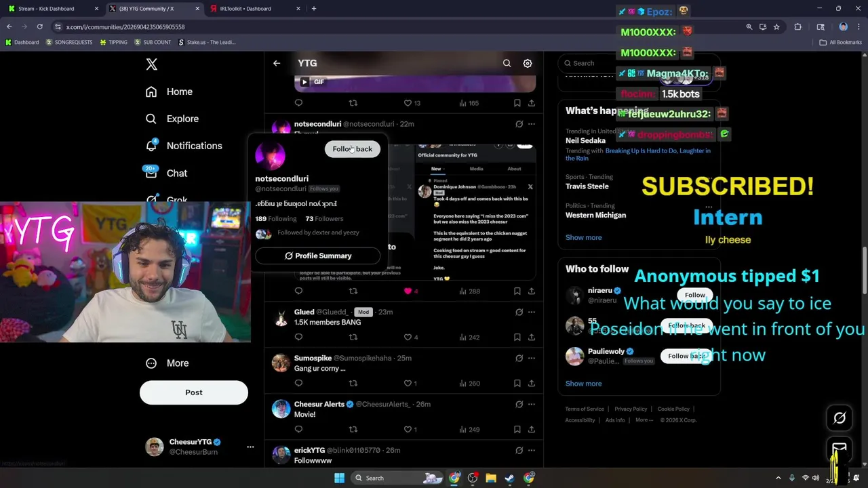Reply to Sumospike's post

pos(298,384)
